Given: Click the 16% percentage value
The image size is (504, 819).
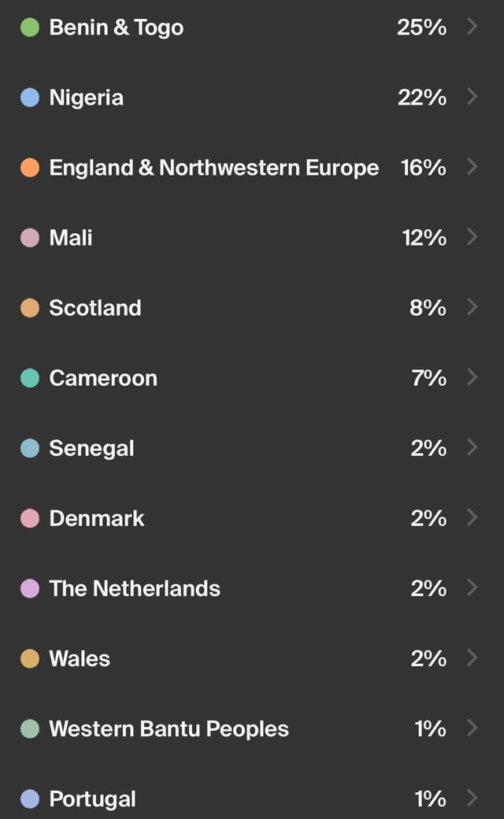Looking at the screenshot, I should click(424, 168).
